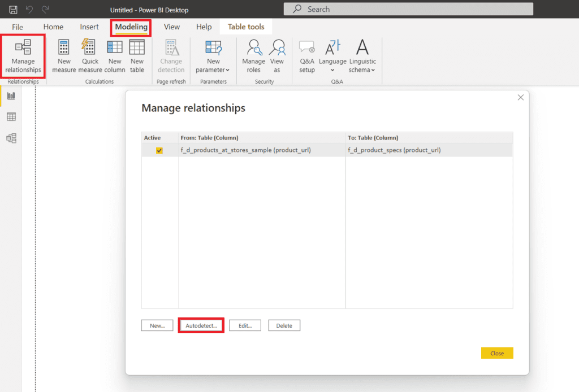Select the Help ribbon tab

coord(204,27)
